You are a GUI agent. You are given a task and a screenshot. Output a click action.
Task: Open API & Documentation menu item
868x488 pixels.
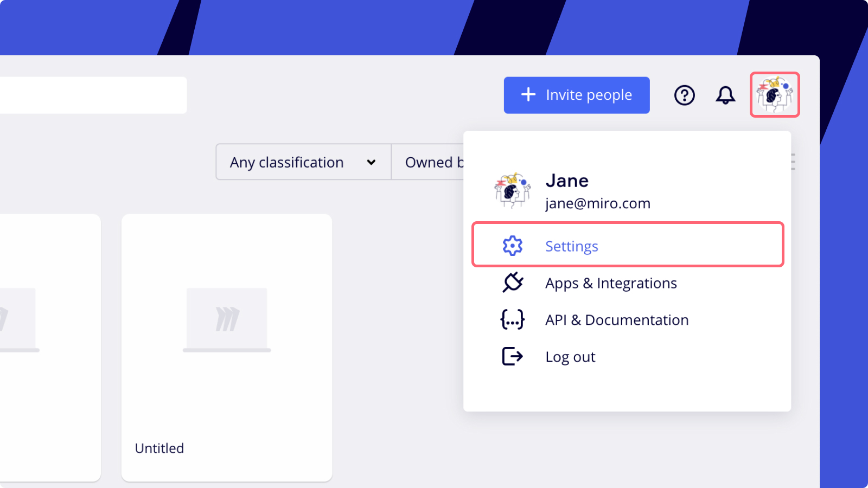point(617,320)
